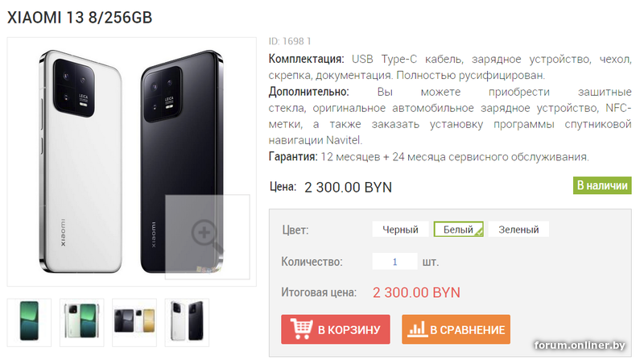This screenshot has height=364, width=644.
Task: Open the green phone front thumbnail
Action: click(29, 322)
